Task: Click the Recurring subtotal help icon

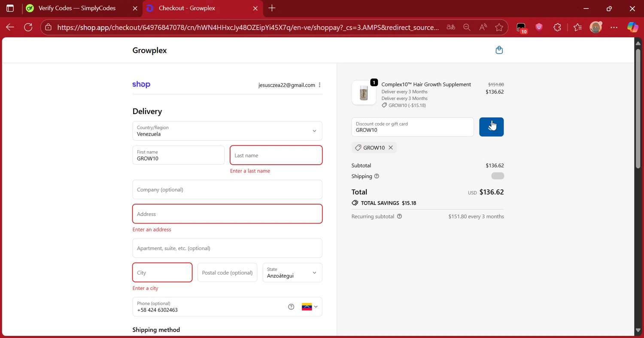Action: (x=399, y=217)
